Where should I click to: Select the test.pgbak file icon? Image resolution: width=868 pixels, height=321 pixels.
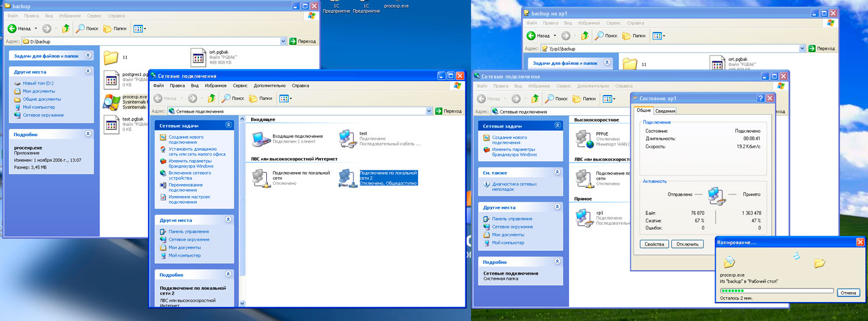112,124
